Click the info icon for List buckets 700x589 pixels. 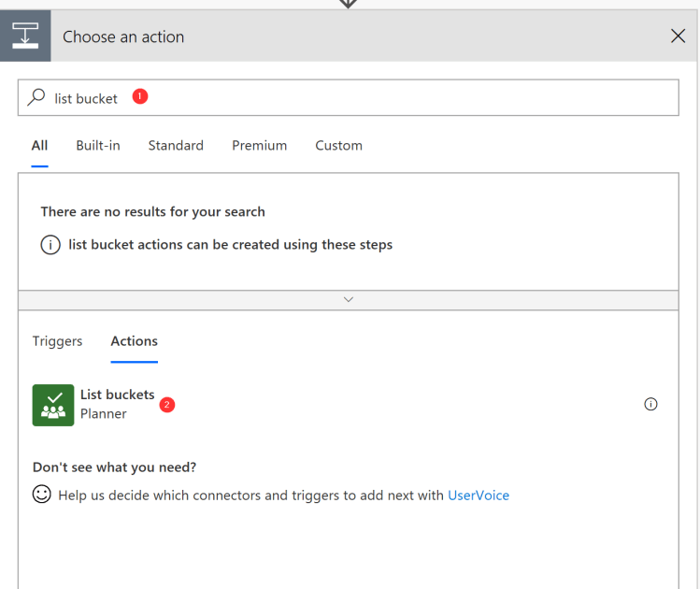[651, 404]
